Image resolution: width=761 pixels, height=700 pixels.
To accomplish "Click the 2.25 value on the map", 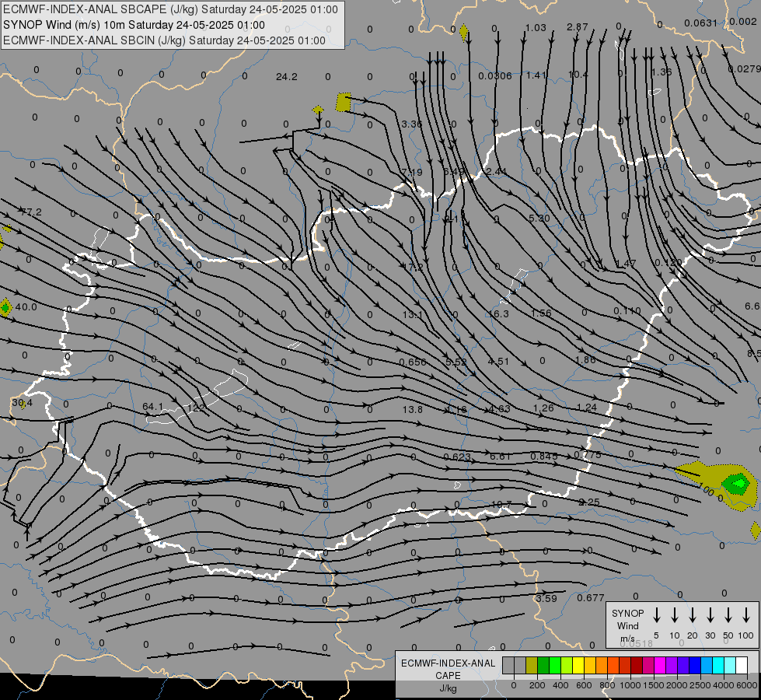I will 589,502.
